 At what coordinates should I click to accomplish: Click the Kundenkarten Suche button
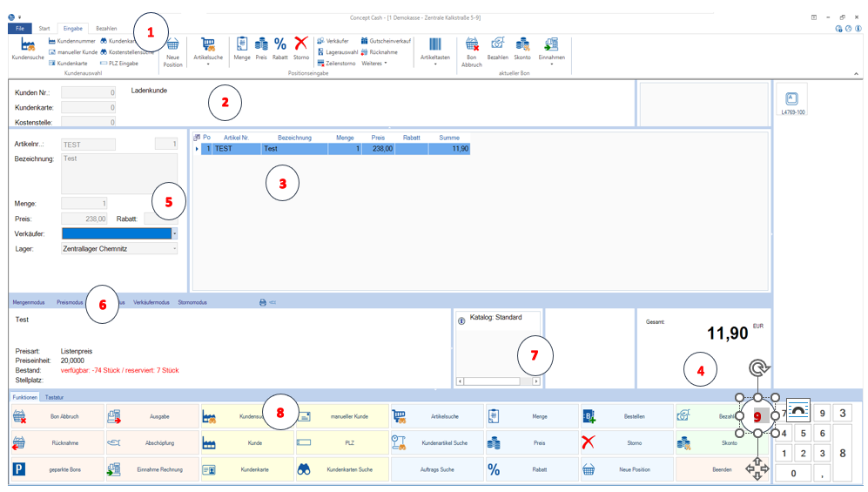[342, 469]
